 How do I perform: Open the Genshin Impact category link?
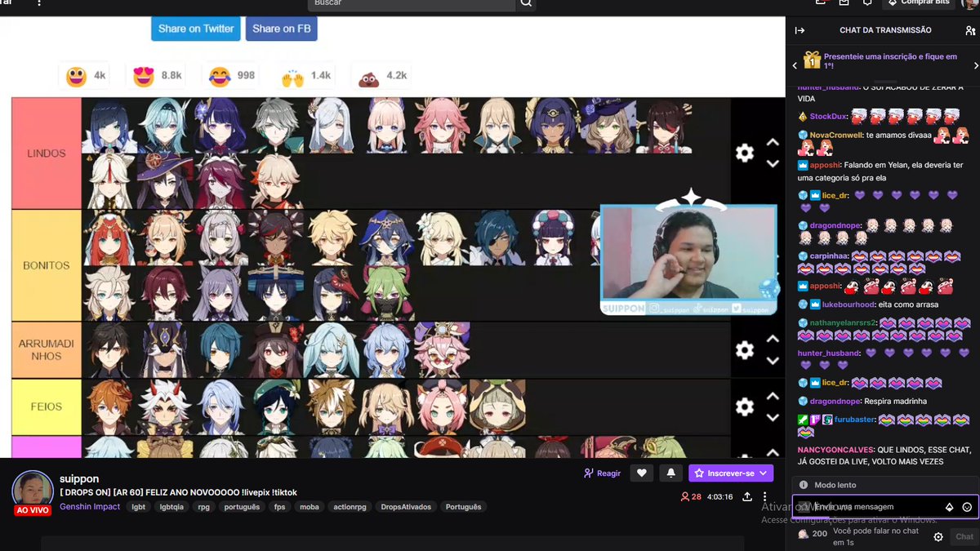coord(90,507)
